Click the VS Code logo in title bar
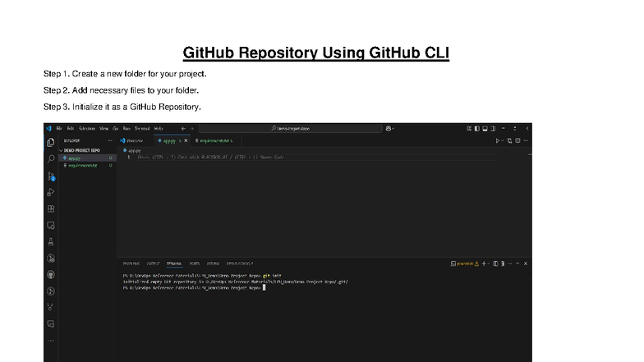Image resolution: width=644 pixels, height=362 pixels. click(49, 128)
